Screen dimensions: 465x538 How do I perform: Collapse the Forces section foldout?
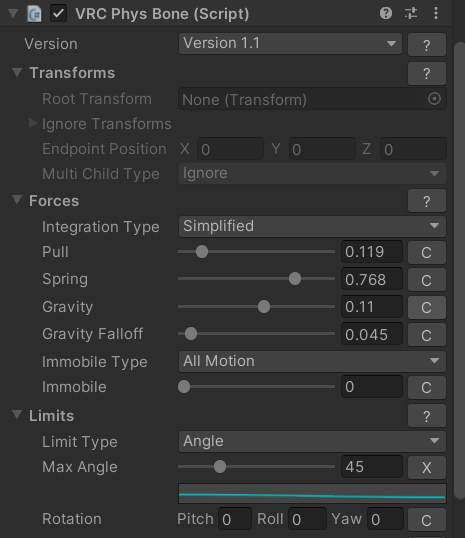coord(17,200)
